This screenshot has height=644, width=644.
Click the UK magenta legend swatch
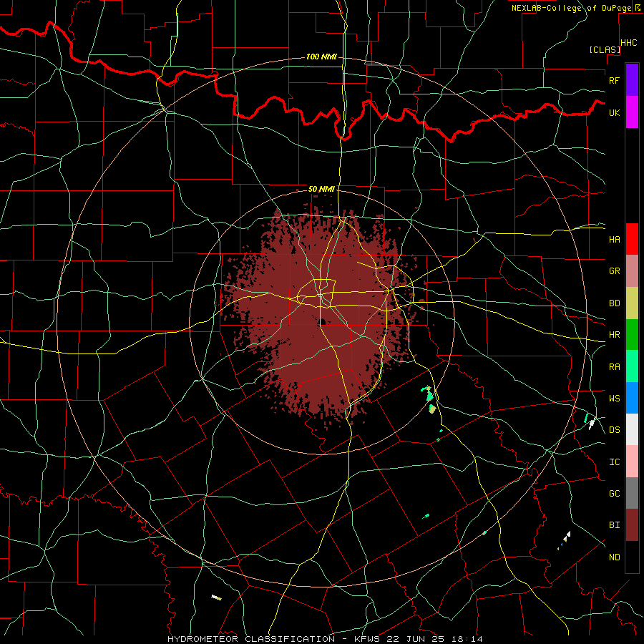[x=632, y=112]
